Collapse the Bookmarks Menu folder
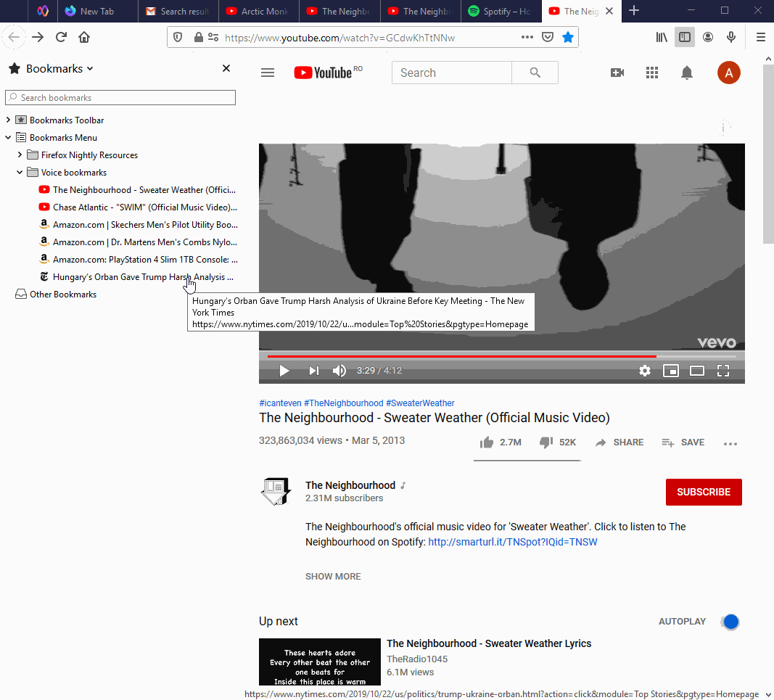The height and width of the screenshot is (700, 774). (x=8, y=137)
